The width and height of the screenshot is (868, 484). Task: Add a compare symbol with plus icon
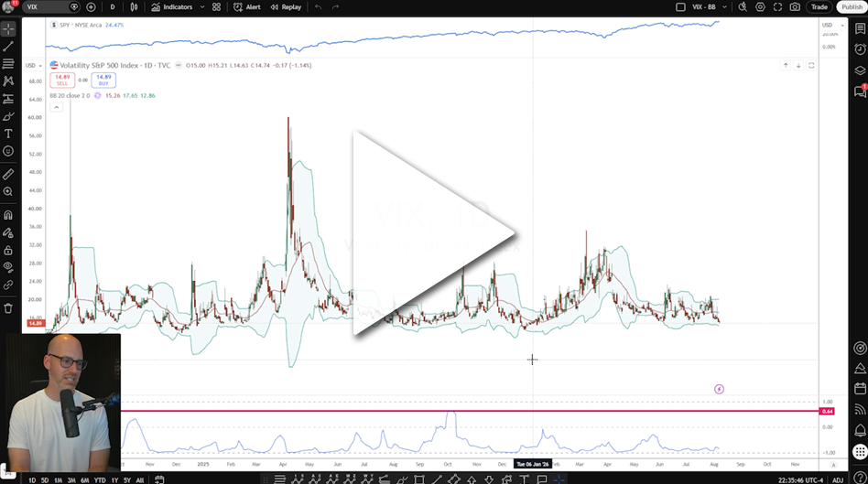pos(91,7)
